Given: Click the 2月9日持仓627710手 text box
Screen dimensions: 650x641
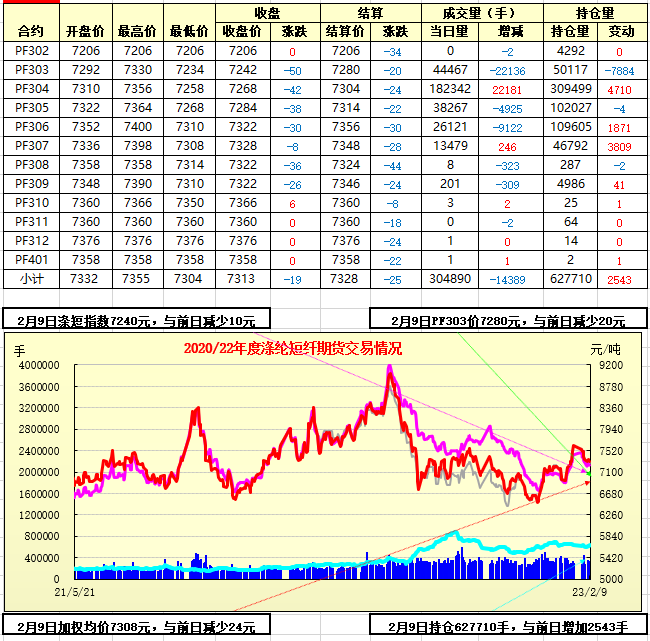Looking at the screenshot, I should pyautogui.click(x=508, y=627).
